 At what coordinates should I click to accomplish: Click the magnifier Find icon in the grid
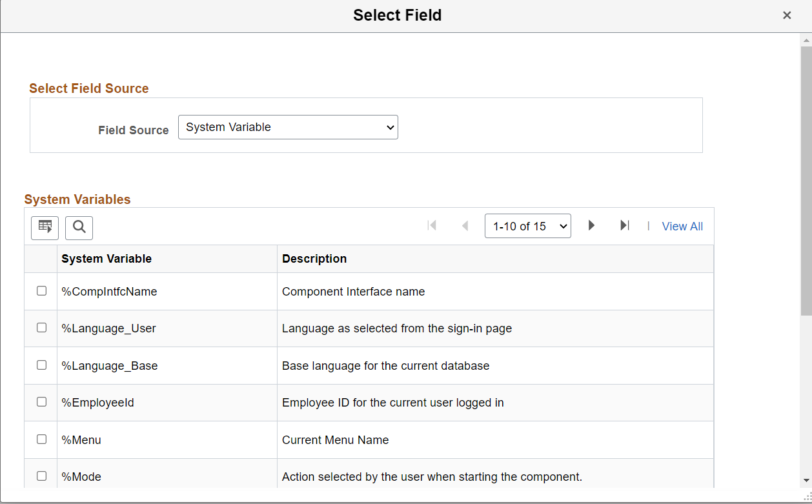[79, 227]
